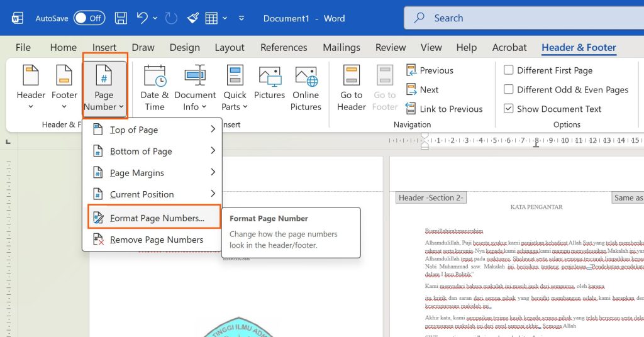Switch to the Review tab
Image resolution: width=644 pixels, height=337 pixels.
point(391,48)
